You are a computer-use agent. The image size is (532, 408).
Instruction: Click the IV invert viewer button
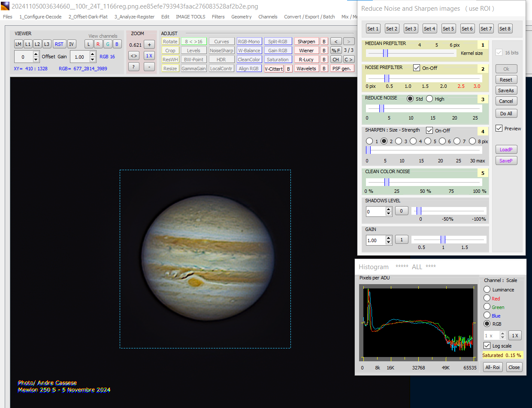pyautogui.click(x=72, y=44)
